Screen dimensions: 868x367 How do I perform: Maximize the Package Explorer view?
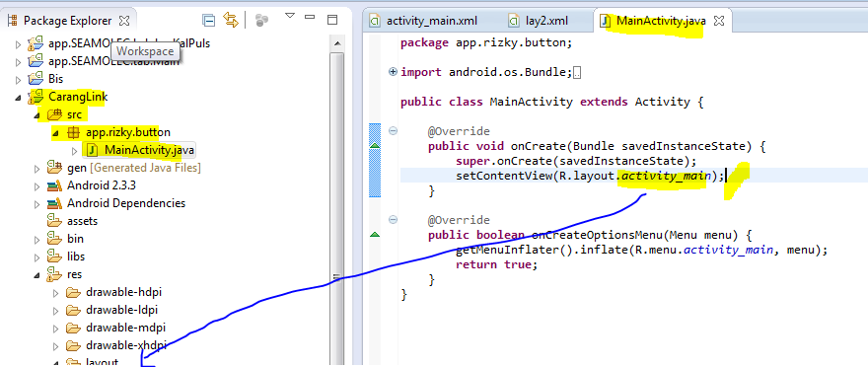tap(332, 21)
